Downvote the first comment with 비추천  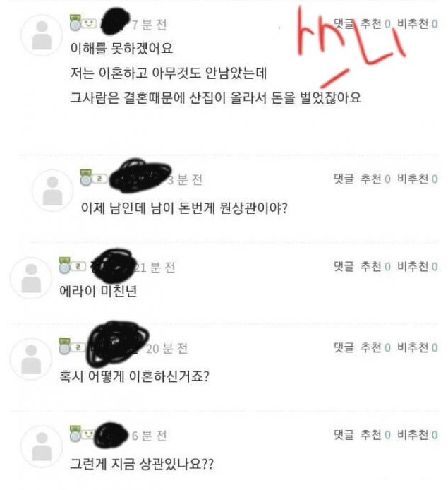(418, 23)
